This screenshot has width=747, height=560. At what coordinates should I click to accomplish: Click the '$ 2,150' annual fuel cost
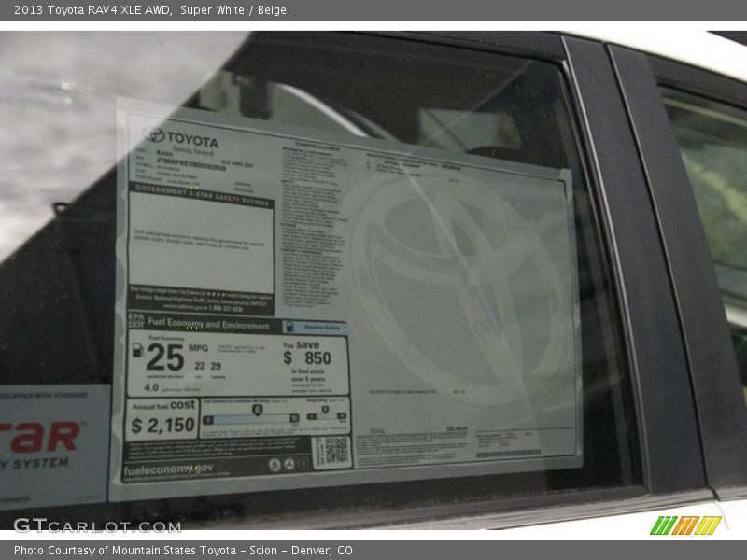[x=162, y=426]
